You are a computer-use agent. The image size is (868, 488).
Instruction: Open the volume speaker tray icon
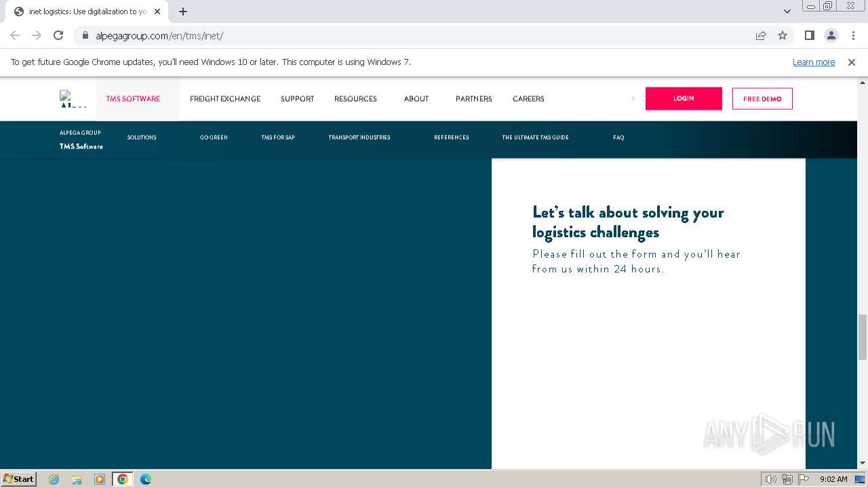pyautogui.click(x=771, y=479)
